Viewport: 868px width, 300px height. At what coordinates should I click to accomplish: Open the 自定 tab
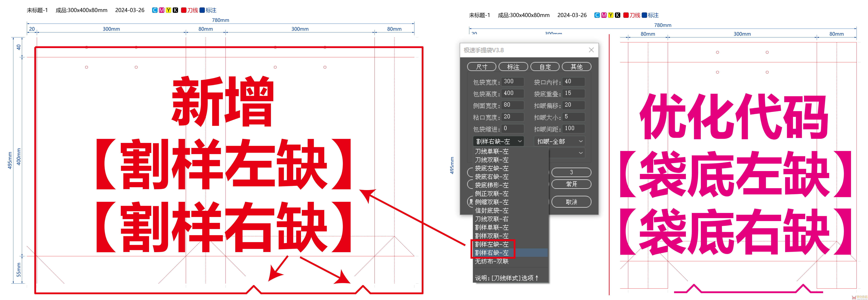545,67
